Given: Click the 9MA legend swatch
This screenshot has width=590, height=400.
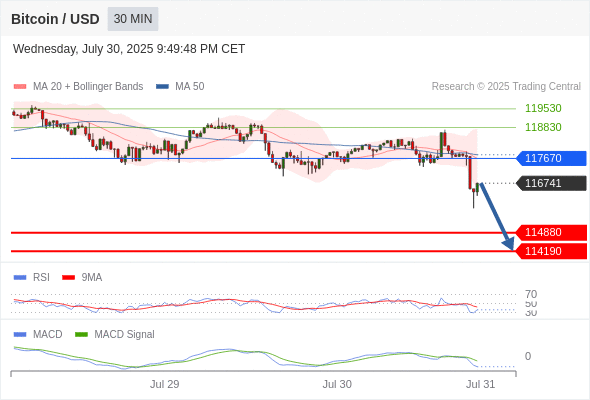Looking at the screenshot, I should point(68,278).
